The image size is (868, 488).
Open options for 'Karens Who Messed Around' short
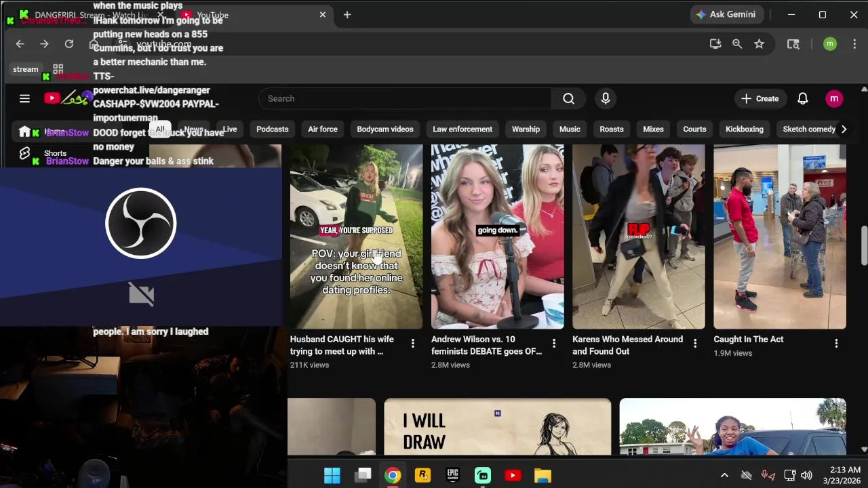695,344
